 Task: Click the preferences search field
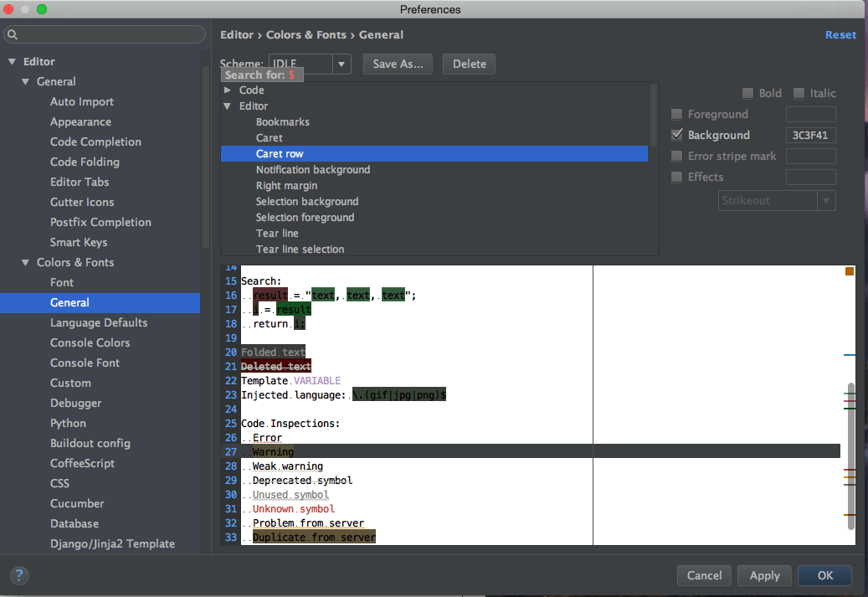pos(109,34)
